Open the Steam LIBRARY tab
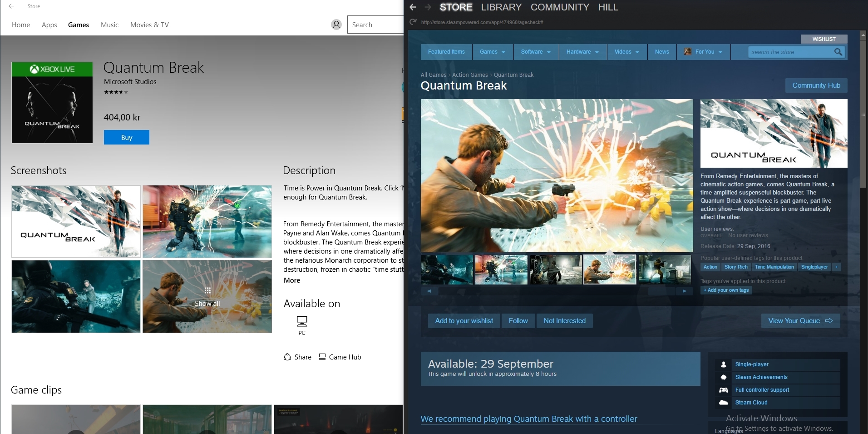Viewport: 868px width, 434px height. click(501, 7)
